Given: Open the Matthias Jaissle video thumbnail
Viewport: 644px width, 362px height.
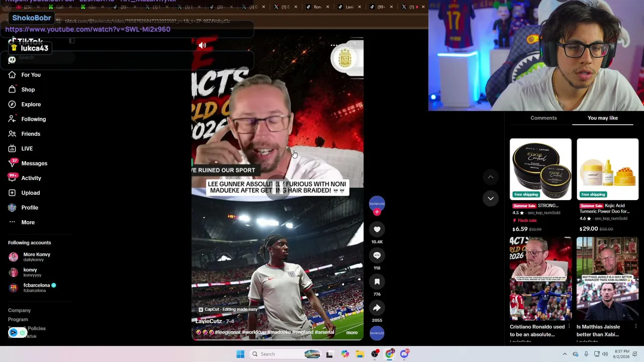Looking at the screenshot, I should (x=608, y=279).
